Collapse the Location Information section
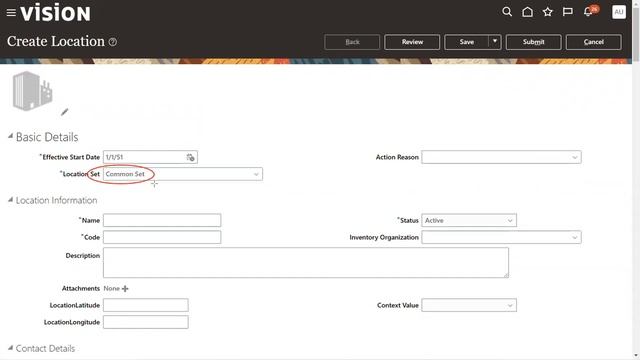640x360 pixels. tap(11, 200)
